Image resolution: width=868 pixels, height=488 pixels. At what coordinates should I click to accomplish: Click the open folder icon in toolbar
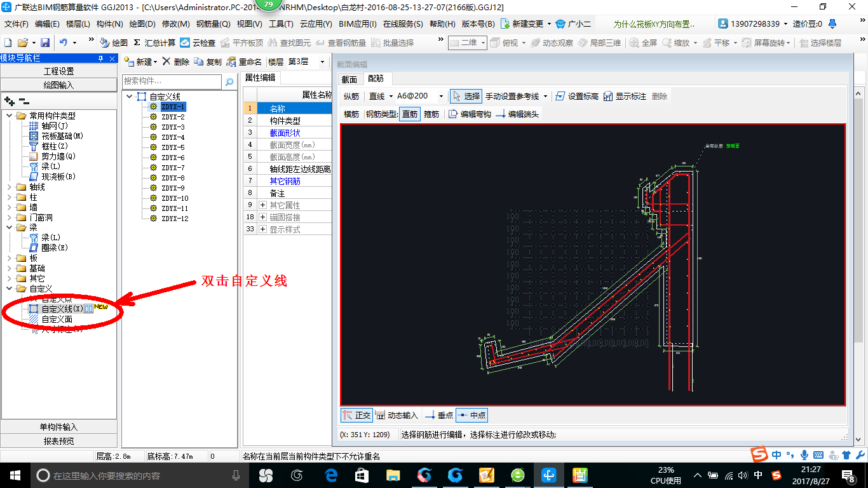[x=22, y=43]
